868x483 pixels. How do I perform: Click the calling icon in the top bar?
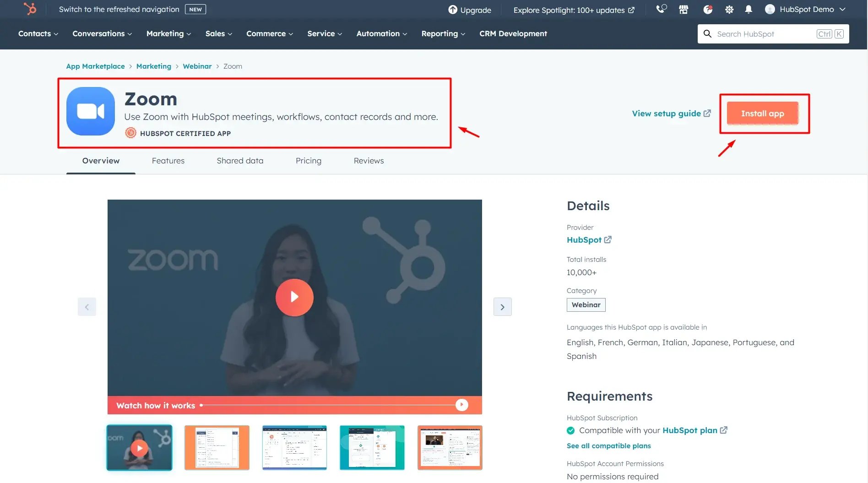[661, 9]
